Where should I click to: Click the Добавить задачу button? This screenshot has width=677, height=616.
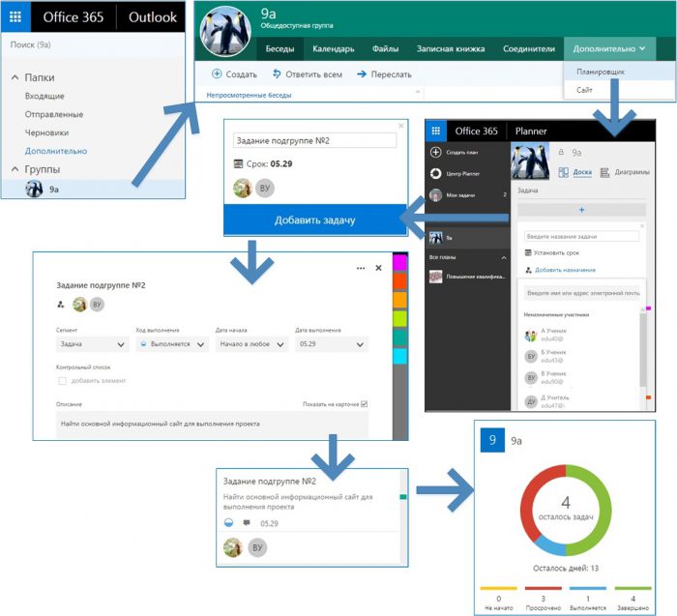315,220
